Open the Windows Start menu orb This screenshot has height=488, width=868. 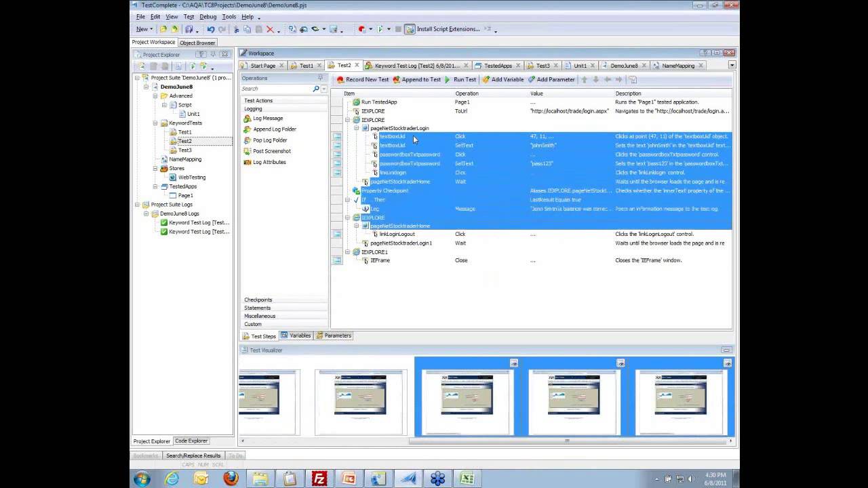pos(142,479)
